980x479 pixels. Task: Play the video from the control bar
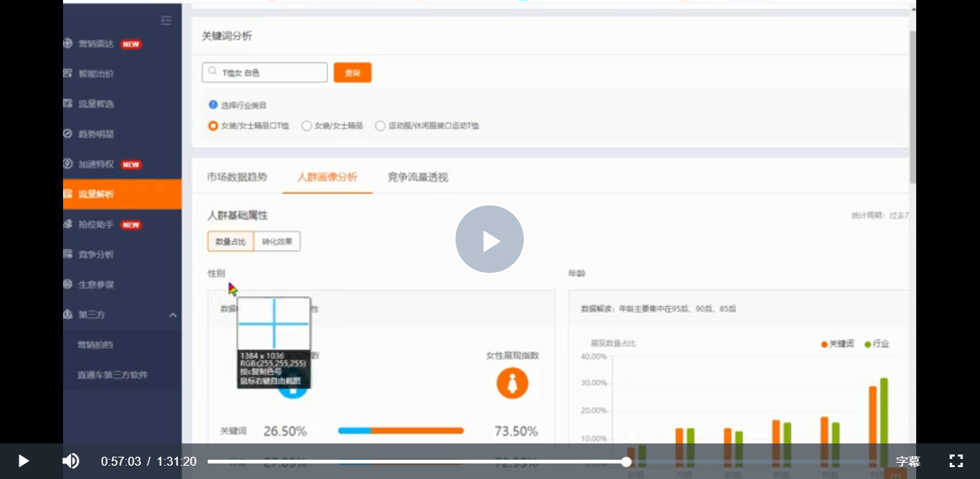pos(23,461)
